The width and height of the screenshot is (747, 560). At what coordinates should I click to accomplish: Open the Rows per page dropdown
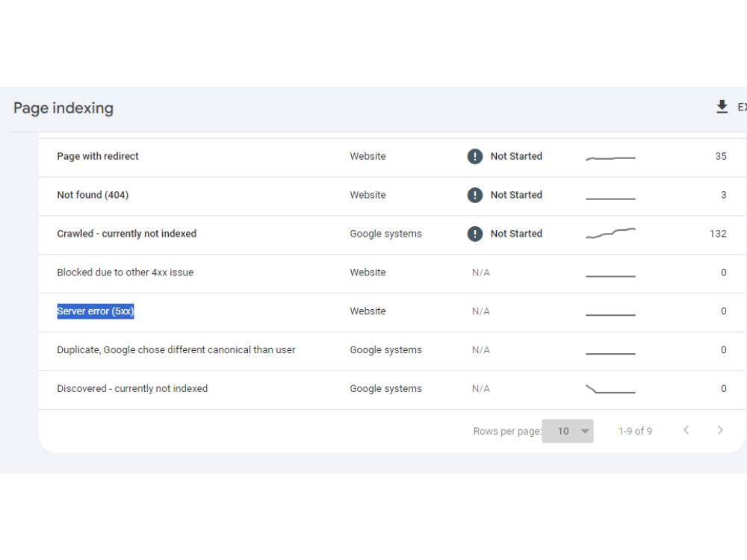(568, 431)
